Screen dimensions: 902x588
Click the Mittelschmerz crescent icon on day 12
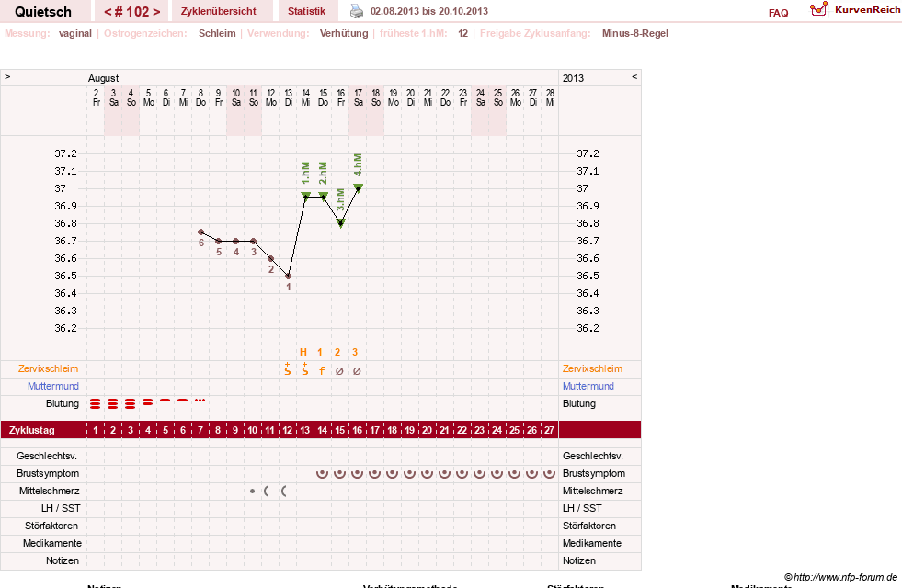click(283, 491)
